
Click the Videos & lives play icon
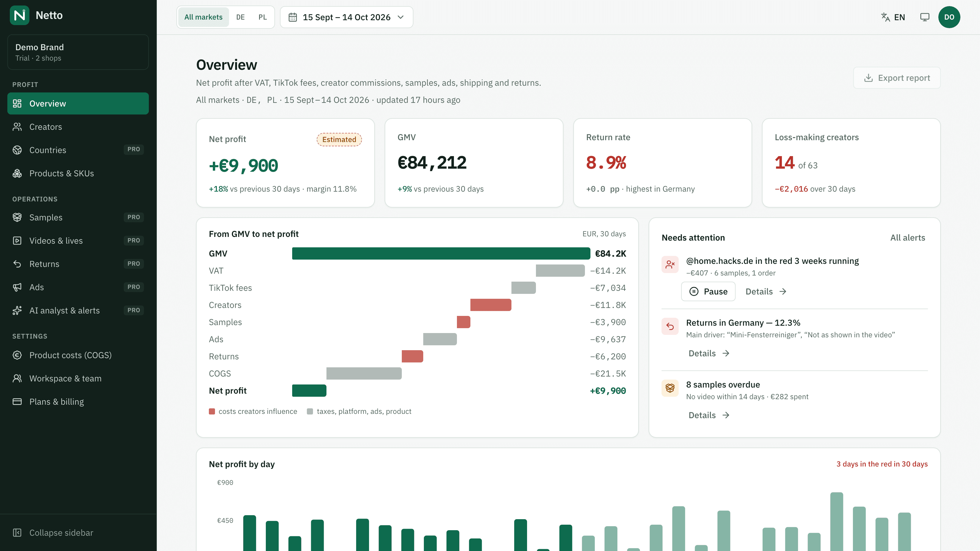[17, 240]
